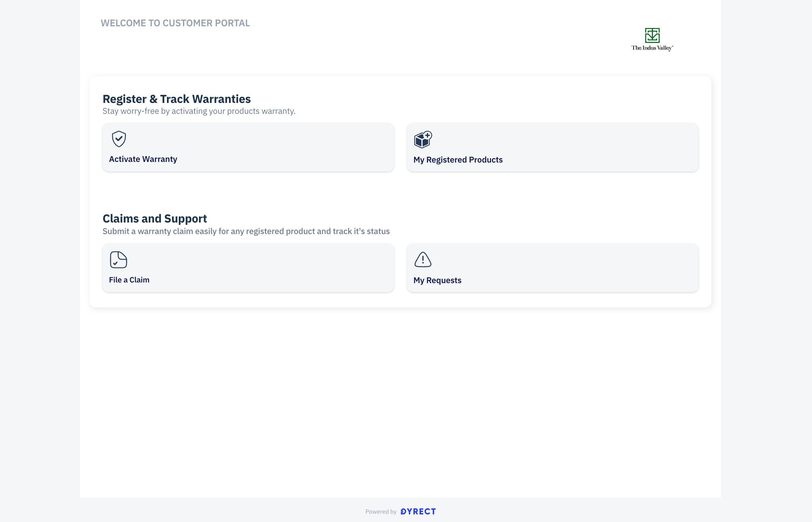Open the My Registered Products card
Screen dimensions: 812x522
coord(552,147)
